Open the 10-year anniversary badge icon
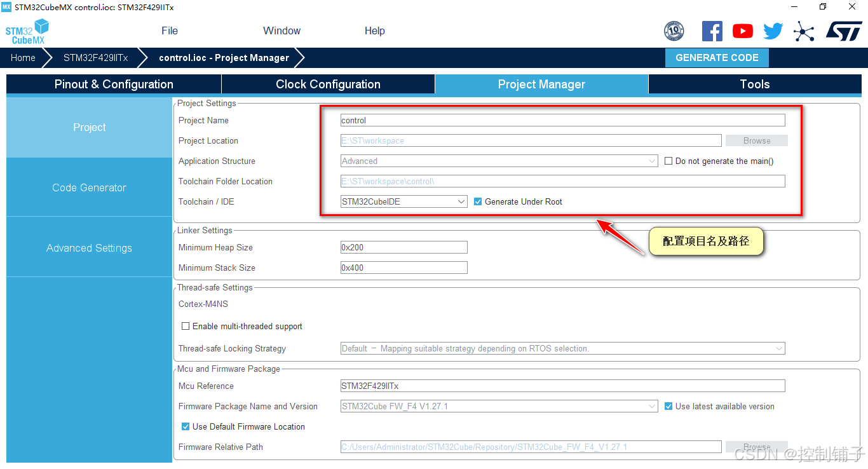Image resolution: width=868 pixels, height=469 pixels. coord(674,31)
